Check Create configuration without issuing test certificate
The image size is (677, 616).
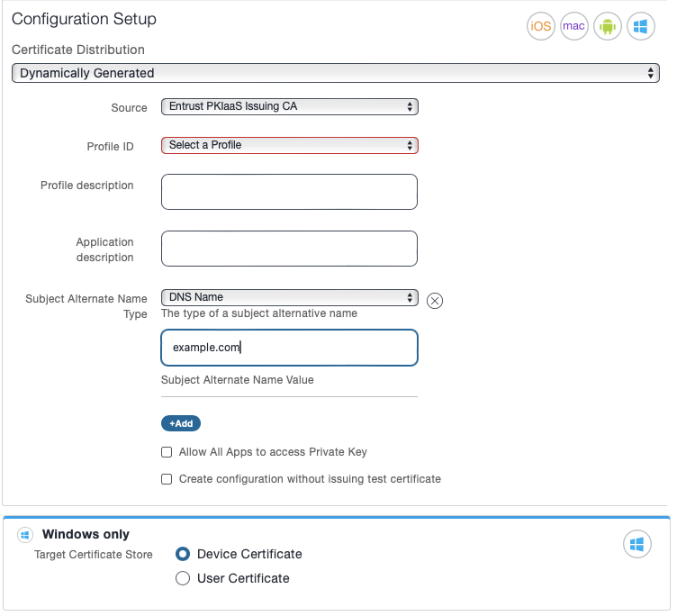pos(167,479)
